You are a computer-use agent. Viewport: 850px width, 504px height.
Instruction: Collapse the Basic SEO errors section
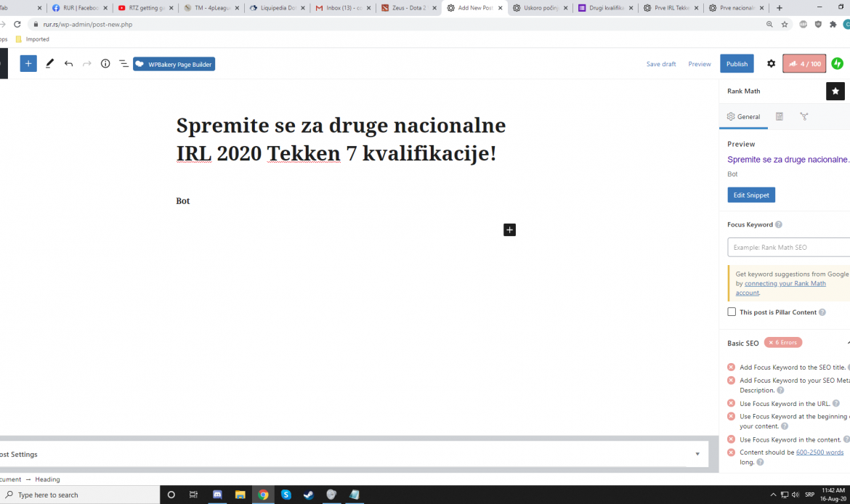tap(847, 343)
